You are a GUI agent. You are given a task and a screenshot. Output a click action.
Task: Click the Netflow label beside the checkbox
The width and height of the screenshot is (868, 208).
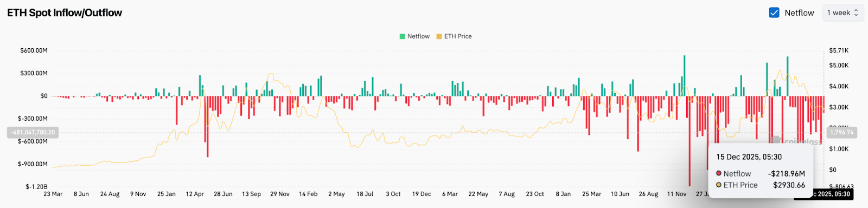point(799,12)
